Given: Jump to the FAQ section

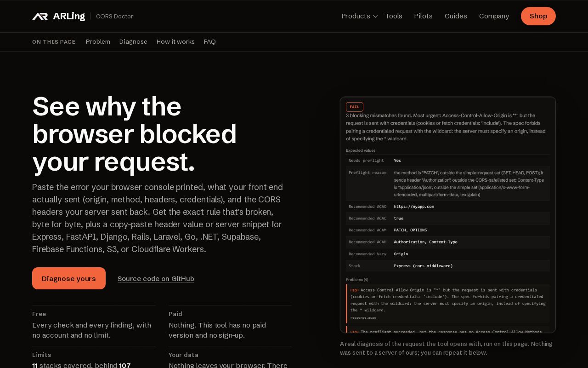Looking at the screenshot, I should click(x=209, y=42).
